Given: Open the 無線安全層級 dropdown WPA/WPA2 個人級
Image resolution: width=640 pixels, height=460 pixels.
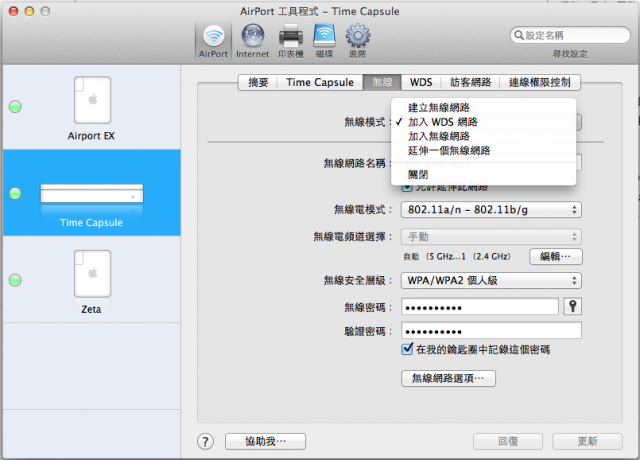Looking at the screenshot, I should tap(491, 280).
